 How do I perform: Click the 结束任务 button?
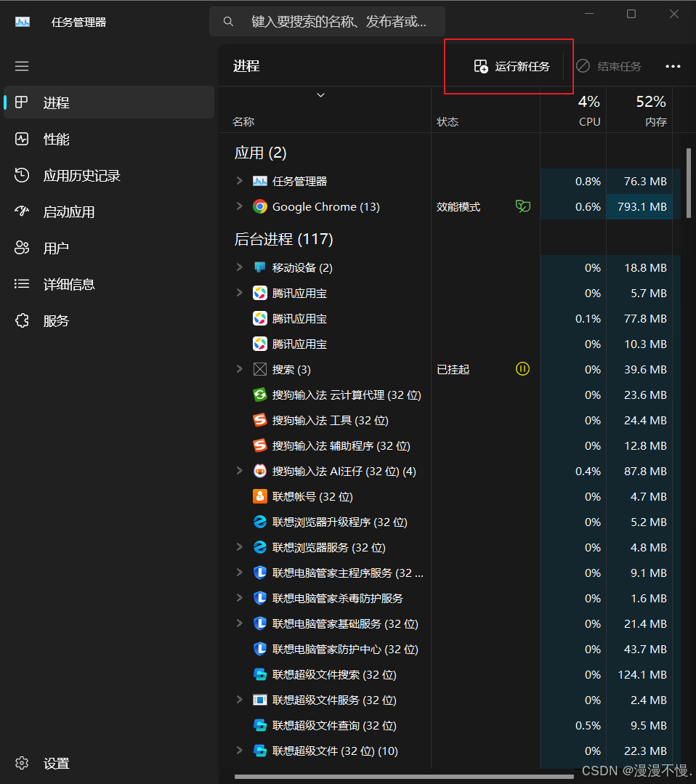[x=609, y=66]
